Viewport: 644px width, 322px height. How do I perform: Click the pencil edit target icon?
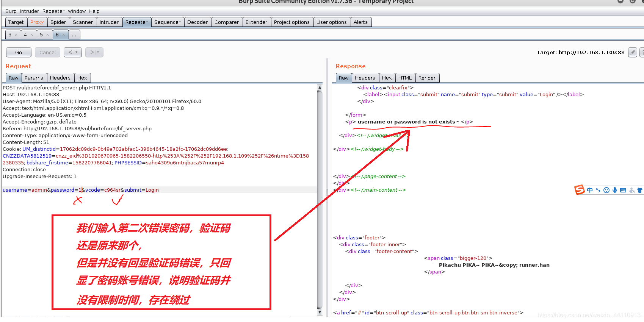[x=632, y=52]
